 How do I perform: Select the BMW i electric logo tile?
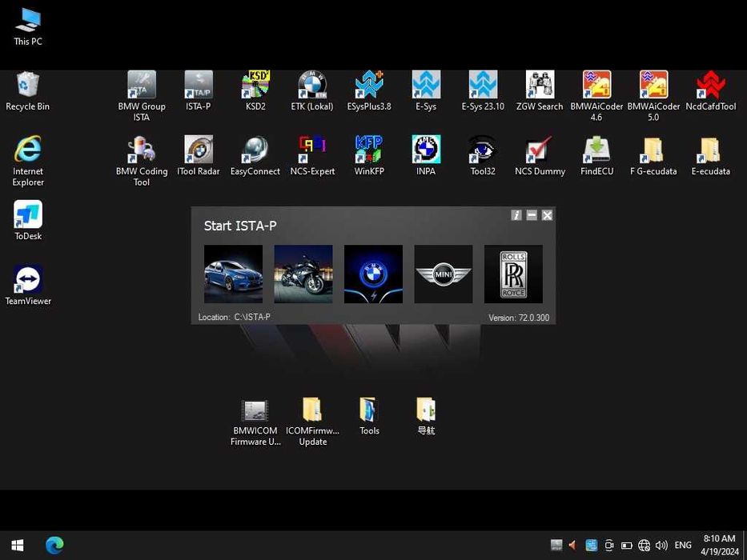(x=373, y=274)
